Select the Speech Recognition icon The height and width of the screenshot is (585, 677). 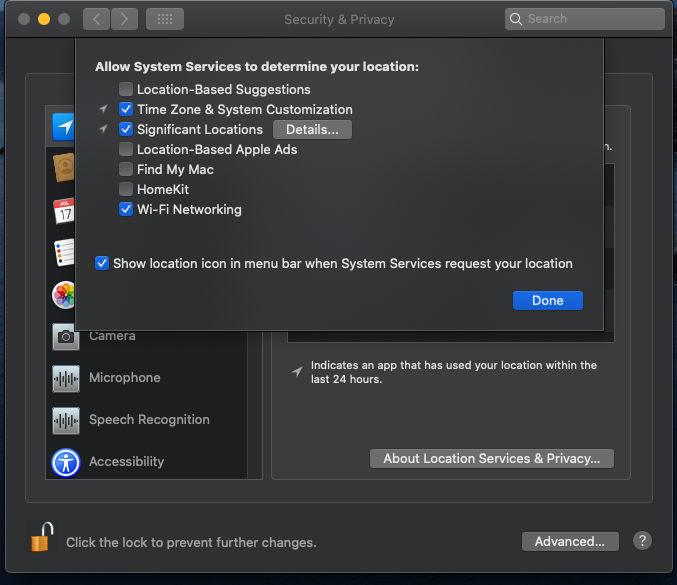point(66,421)
